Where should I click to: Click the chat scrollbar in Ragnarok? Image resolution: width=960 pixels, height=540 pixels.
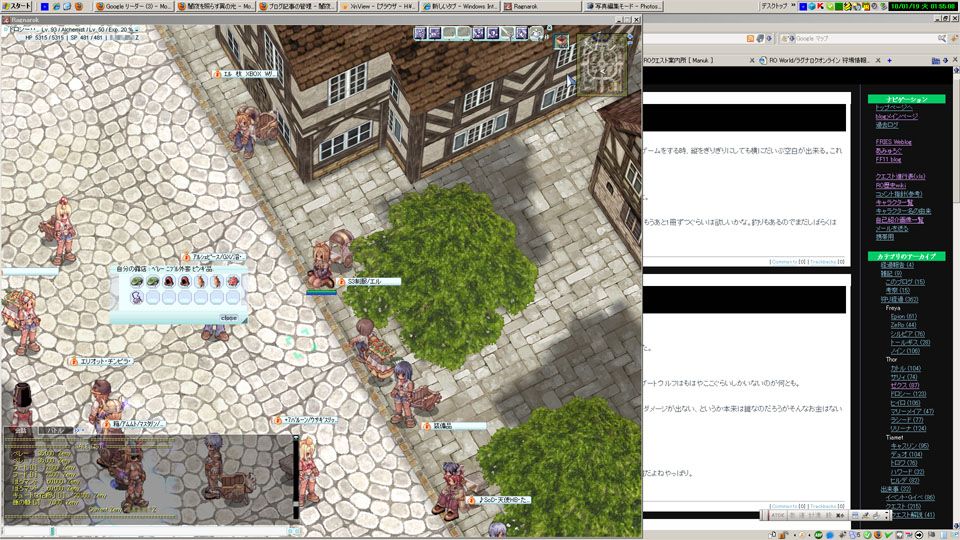point(296,478)
